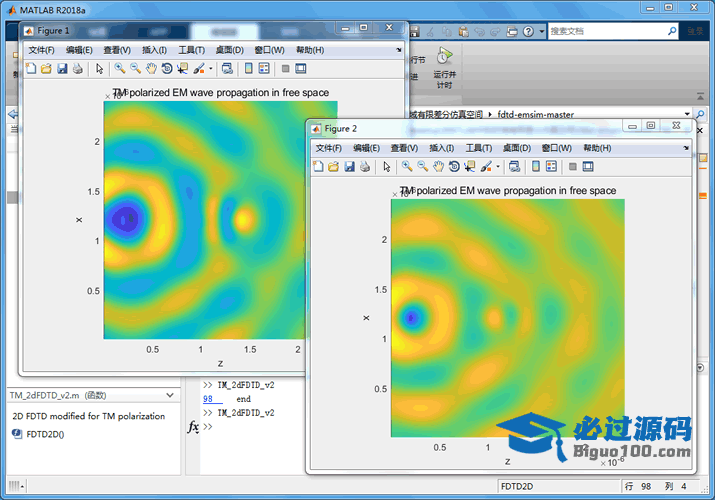Open 查看(V) menu in Figure 2
The image size is (715, 500).
(404, 148)
